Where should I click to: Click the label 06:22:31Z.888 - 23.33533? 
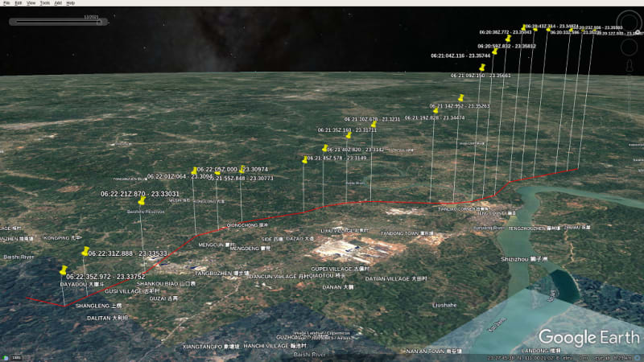pos(128,253)
